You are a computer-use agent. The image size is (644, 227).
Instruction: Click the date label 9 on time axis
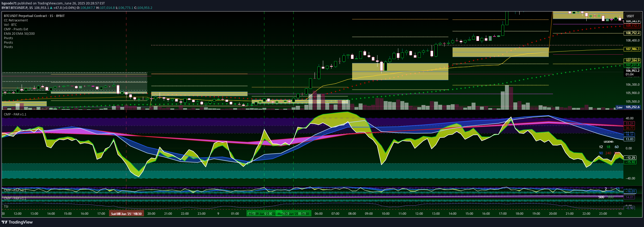pos(218,214)
